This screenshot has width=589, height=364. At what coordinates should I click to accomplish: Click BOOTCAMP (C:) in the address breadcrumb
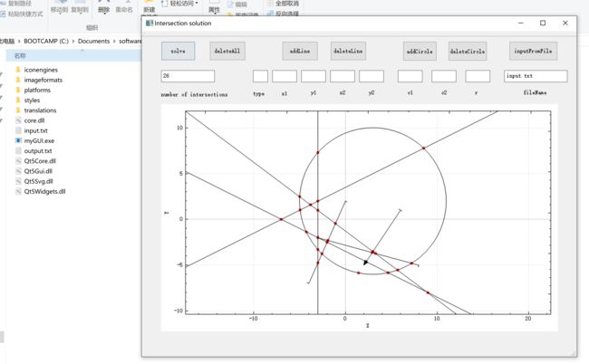pos(46,41)
